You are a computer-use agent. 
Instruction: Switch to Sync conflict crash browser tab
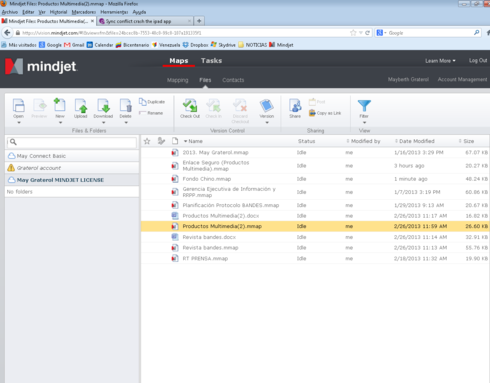point(145,21)
